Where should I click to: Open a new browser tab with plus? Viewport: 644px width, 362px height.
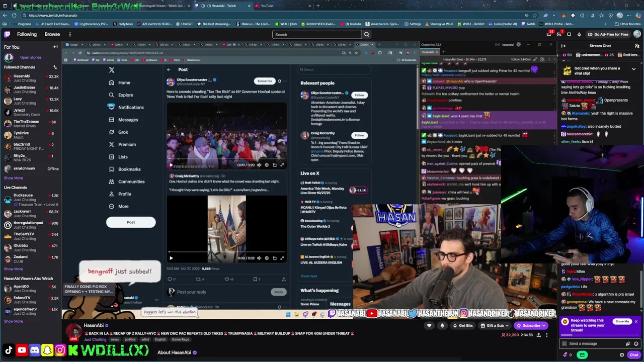(317, 6)
